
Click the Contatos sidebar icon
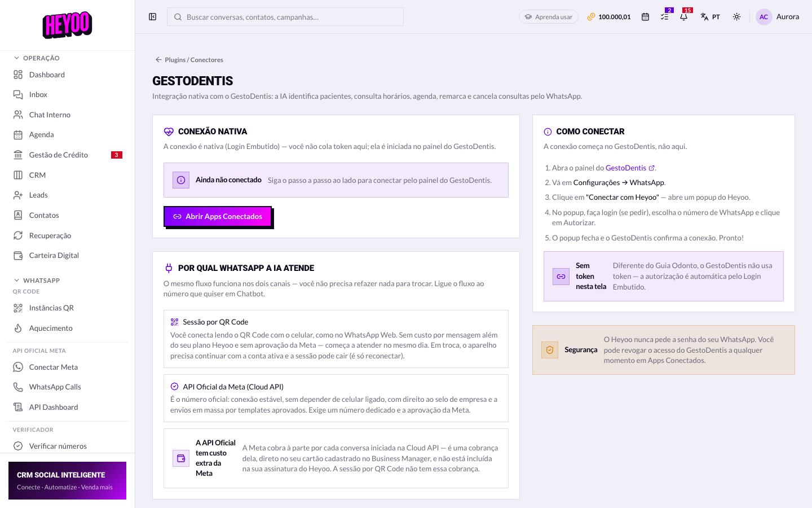[18, 215]
